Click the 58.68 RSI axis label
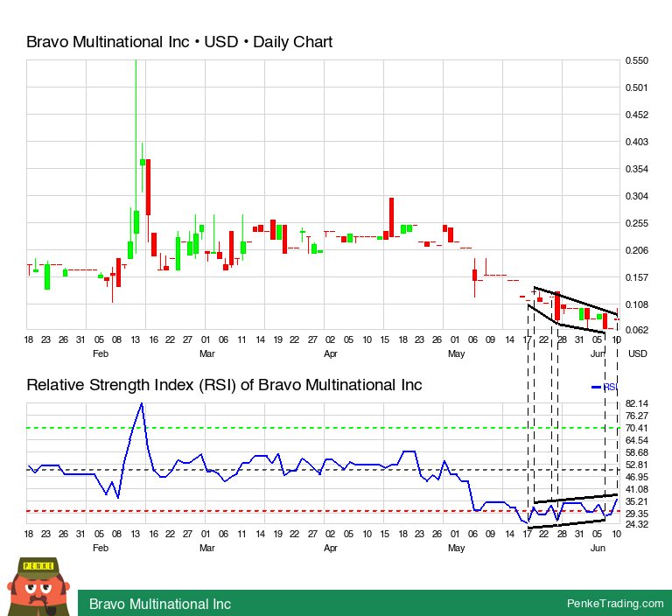 tap(637, 452)
